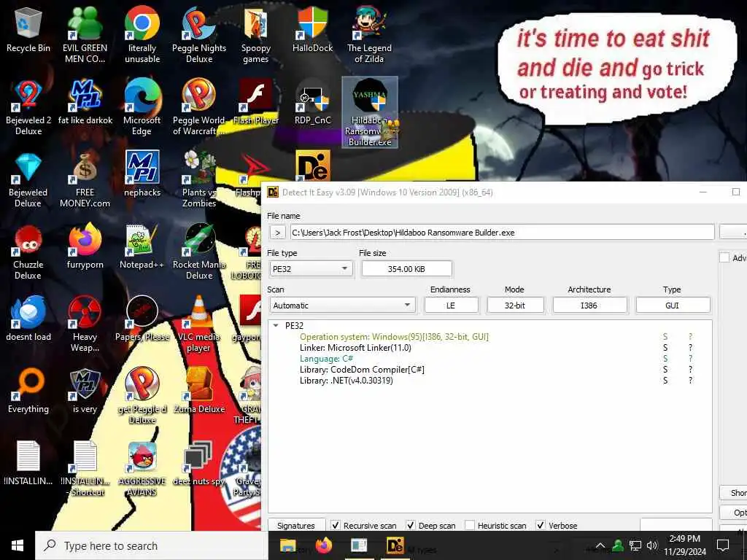Click the LE Endianness button

(451, 306)
